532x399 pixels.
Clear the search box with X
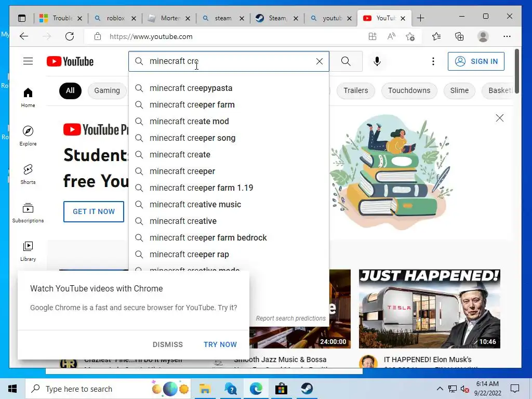click(x=320, y=61)
